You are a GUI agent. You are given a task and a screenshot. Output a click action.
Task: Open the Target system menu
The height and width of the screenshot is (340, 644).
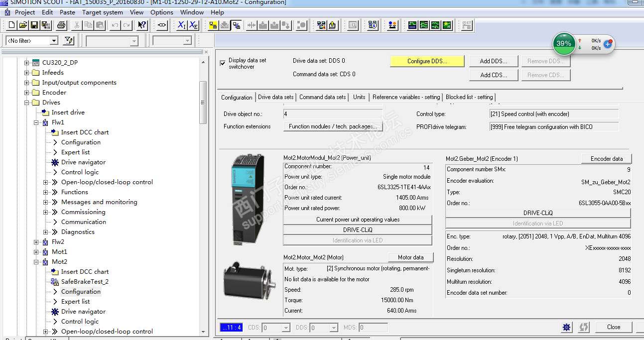pyautogui.click(x=102, y=12)
